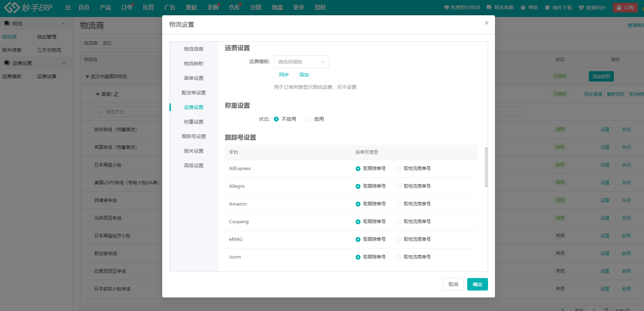The height and width of the screenshot is (311, 644).
Task: Open 称重设置 tab in dialog
Action: point(194,122)
